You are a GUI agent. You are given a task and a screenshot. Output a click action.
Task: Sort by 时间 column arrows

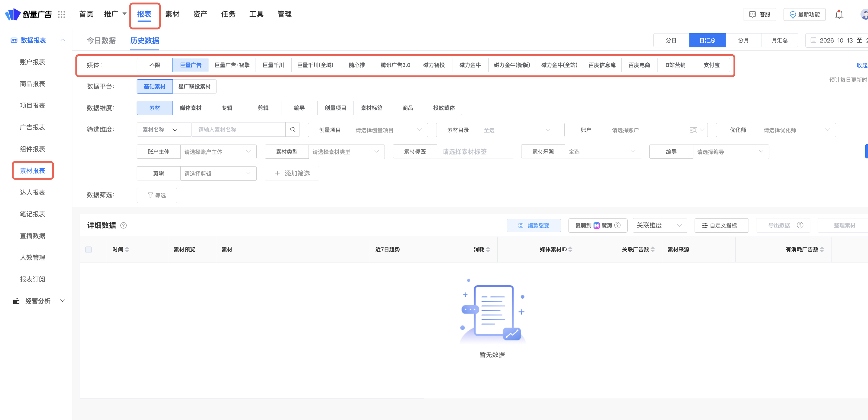tap(127, 250)
